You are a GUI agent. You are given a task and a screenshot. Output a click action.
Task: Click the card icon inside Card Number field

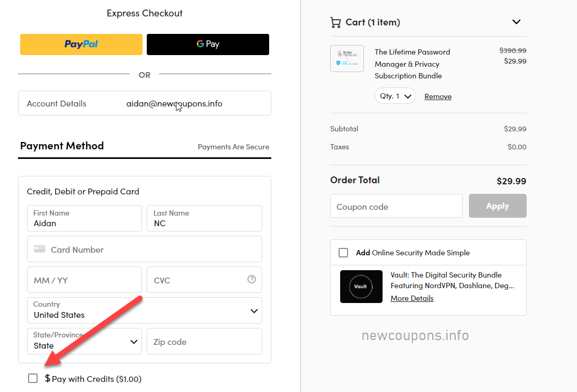[x=40, y=248]
